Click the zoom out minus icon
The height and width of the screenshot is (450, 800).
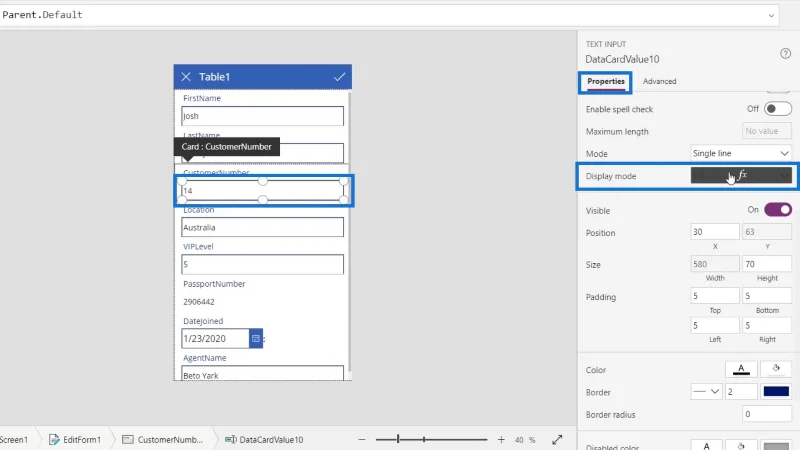362,439
